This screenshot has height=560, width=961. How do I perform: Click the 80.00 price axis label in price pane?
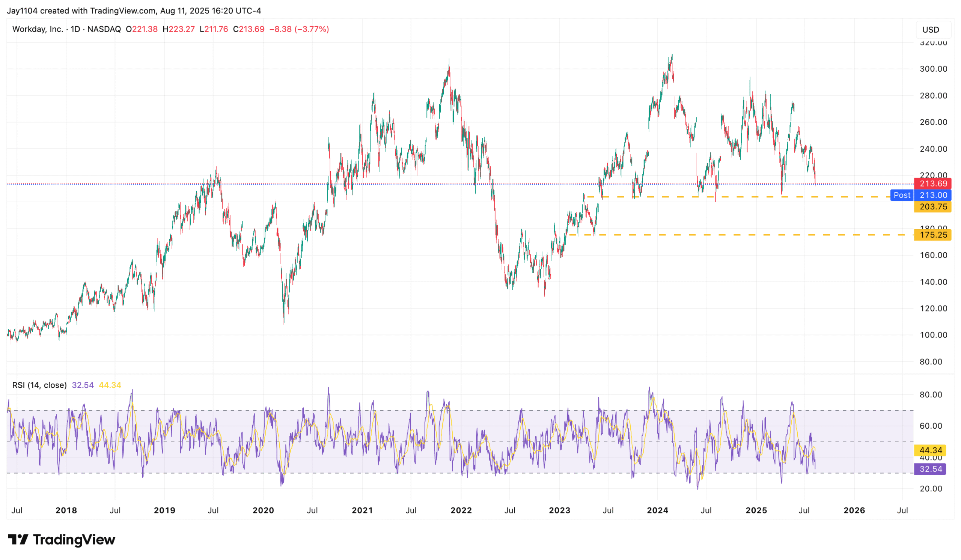coord(931,362)
